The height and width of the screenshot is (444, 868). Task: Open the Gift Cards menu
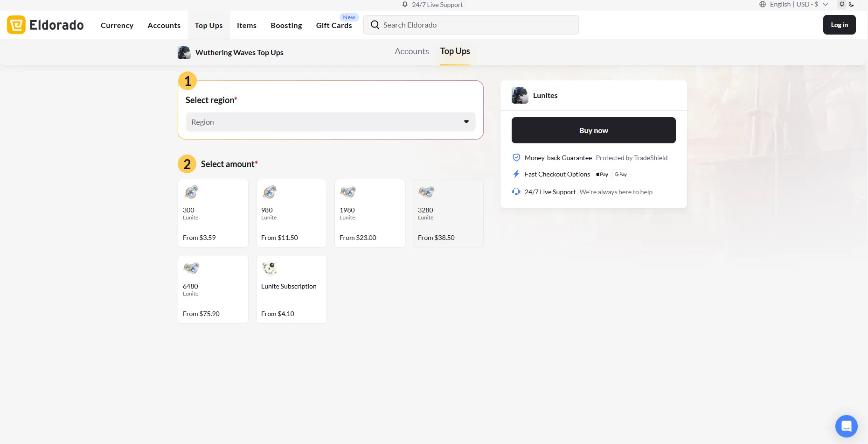click(334, 25)
